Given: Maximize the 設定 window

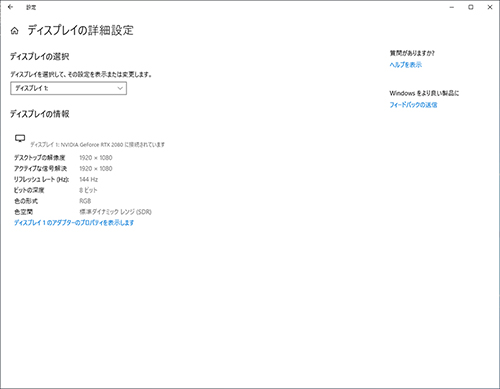Looking at the screenshot, I should [x=471, y=7].
